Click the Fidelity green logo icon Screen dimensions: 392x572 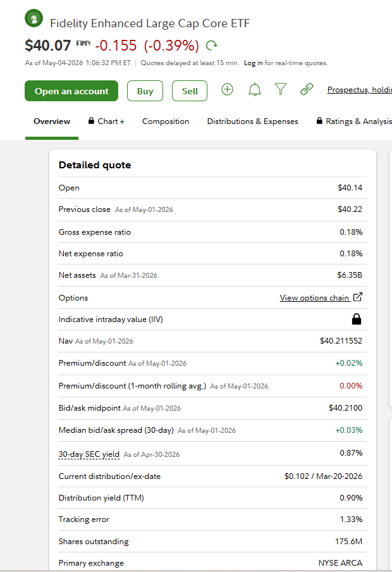click(34, 18)
